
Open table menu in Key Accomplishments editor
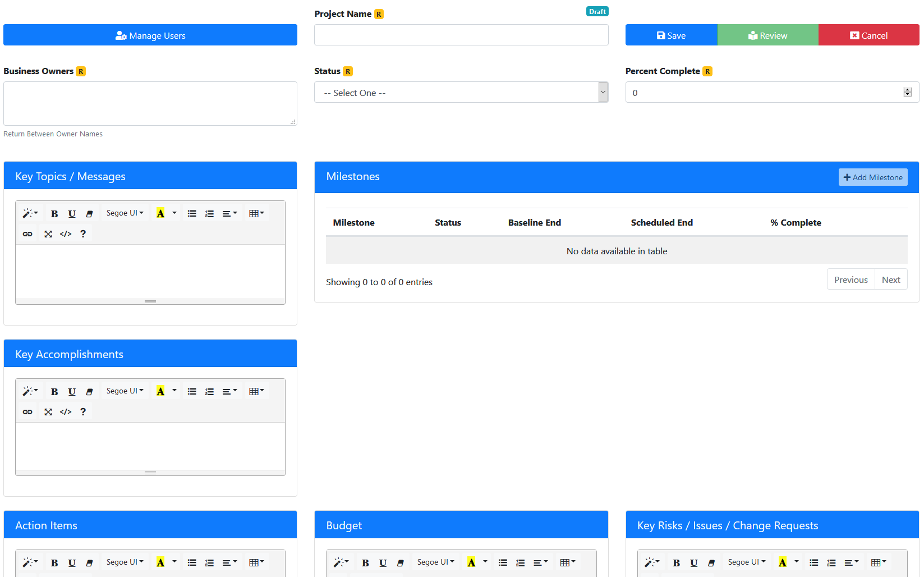(256, 391)
